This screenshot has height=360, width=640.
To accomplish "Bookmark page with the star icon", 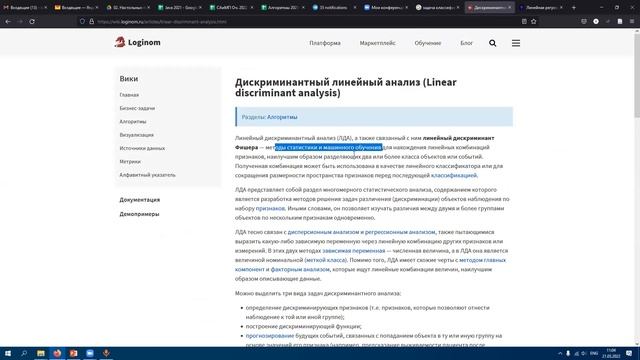I will coord(533,21).
